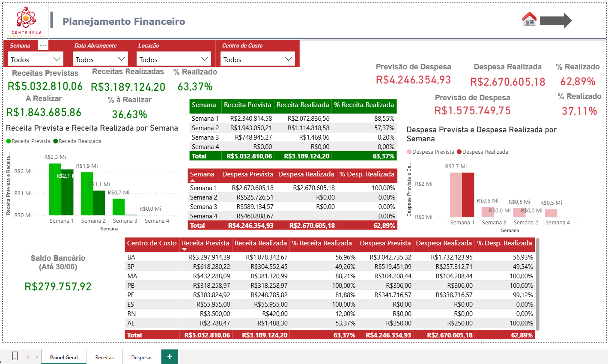Click cell R$3.297.914,39 in BA row

click(209, 257)
